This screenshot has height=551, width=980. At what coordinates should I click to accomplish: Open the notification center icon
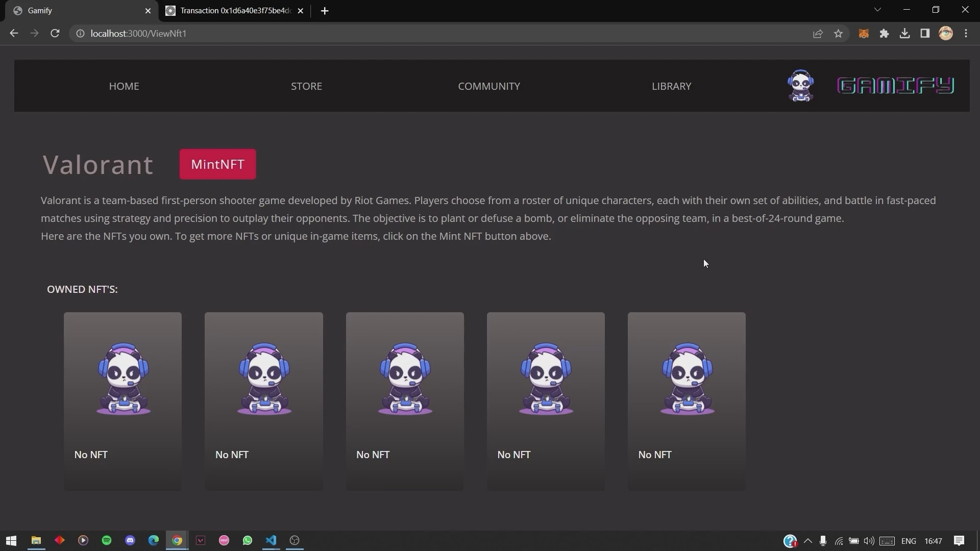pyautogui.click(x=959, y=541)
